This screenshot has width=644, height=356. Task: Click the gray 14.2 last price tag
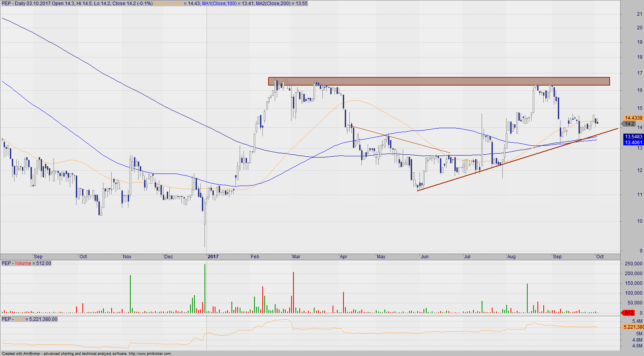pos(629,124)
